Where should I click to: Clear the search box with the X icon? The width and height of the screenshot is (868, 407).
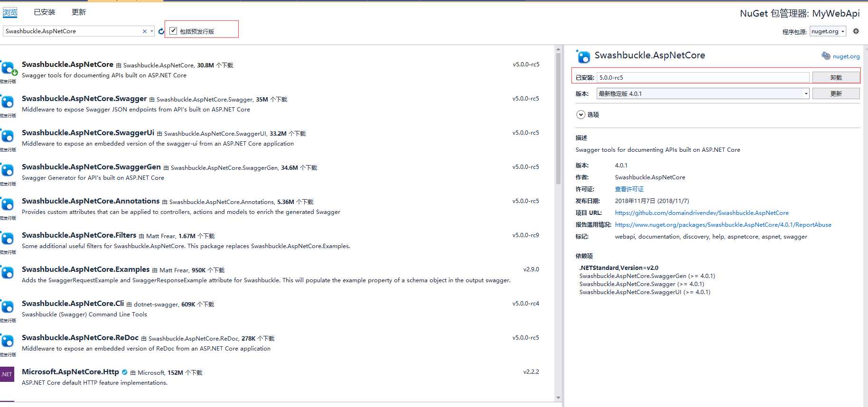point(145,31)
